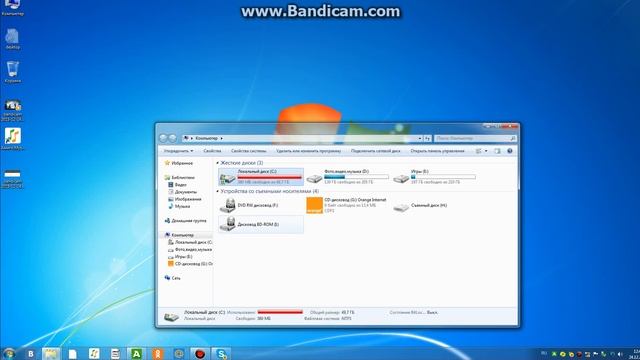Select the Игры (E:) drive icon
The width and height of the screenshot is (640, 360).
[401, 178]
